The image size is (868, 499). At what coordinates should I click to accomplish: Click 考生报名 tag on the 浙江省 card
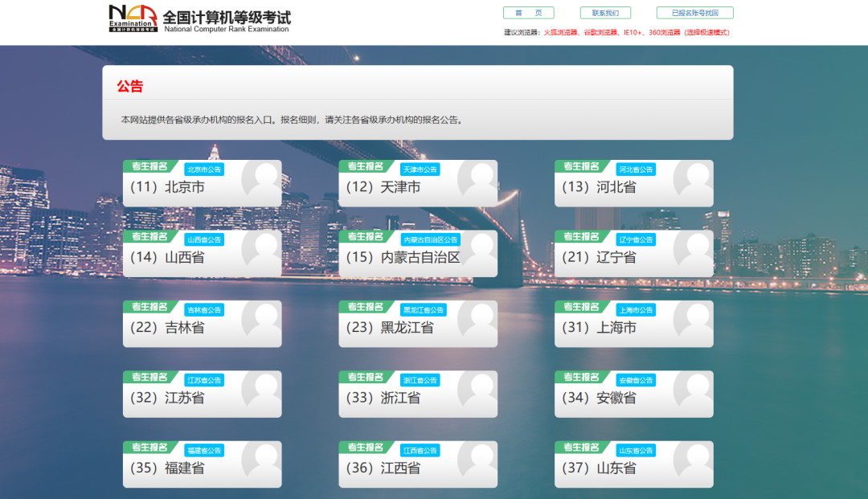click(x=366, y=377)
